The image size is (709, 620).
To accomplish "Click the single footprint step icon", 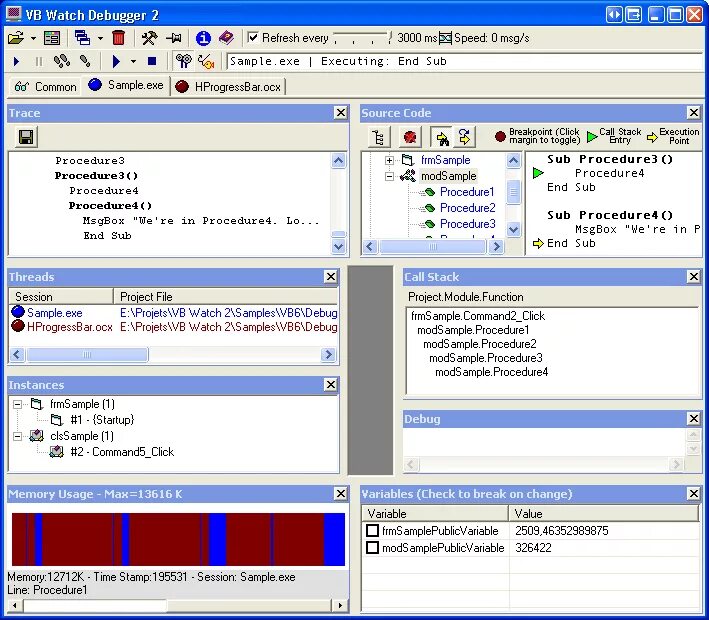I will point(85,61).
